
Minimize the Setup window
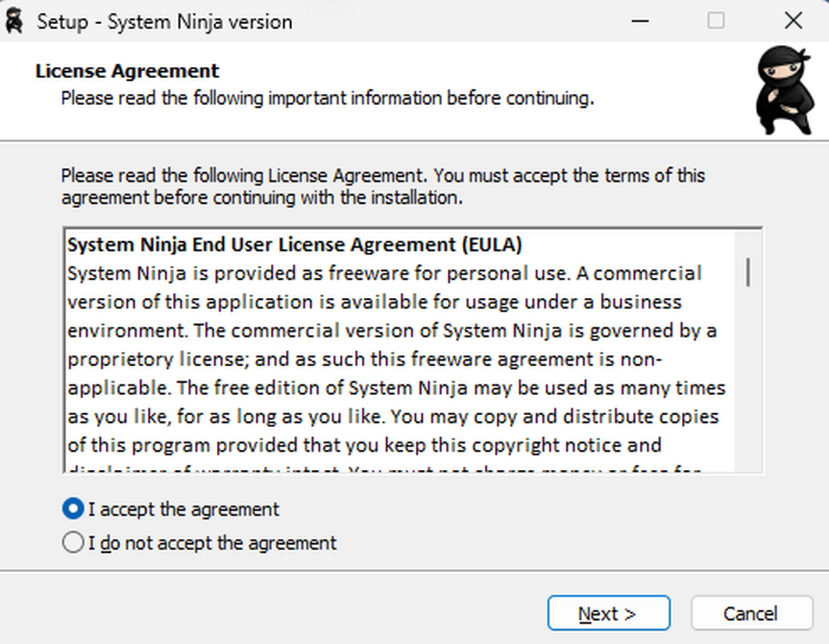click(642, 21)
